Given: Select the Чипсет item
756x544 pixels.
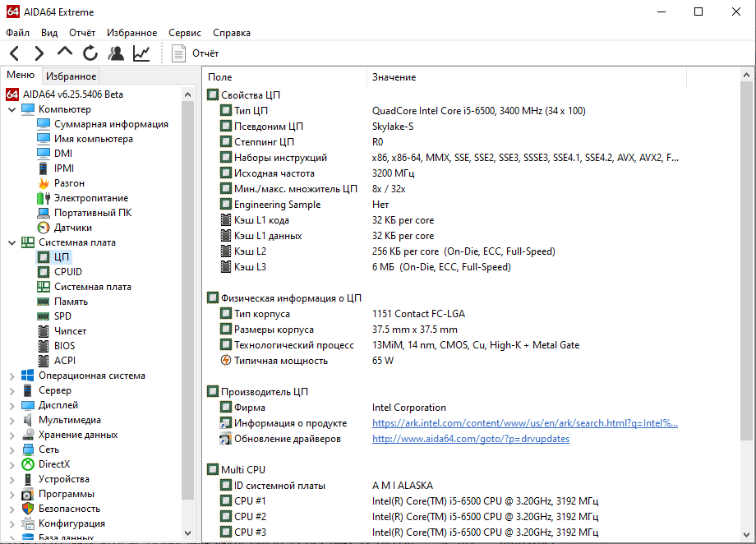Looking at the screenshot, I should [70, 331].
